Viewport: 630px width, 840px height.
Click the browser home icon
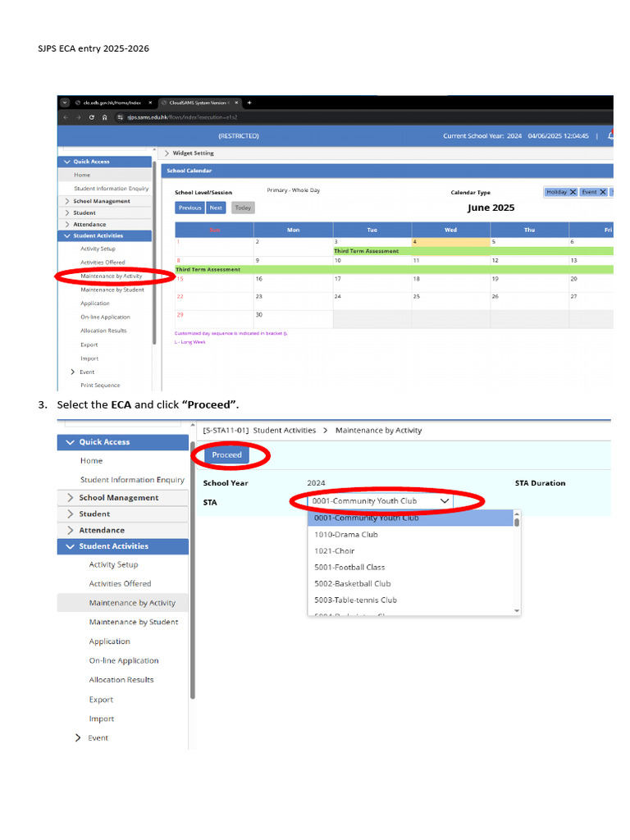104,117
